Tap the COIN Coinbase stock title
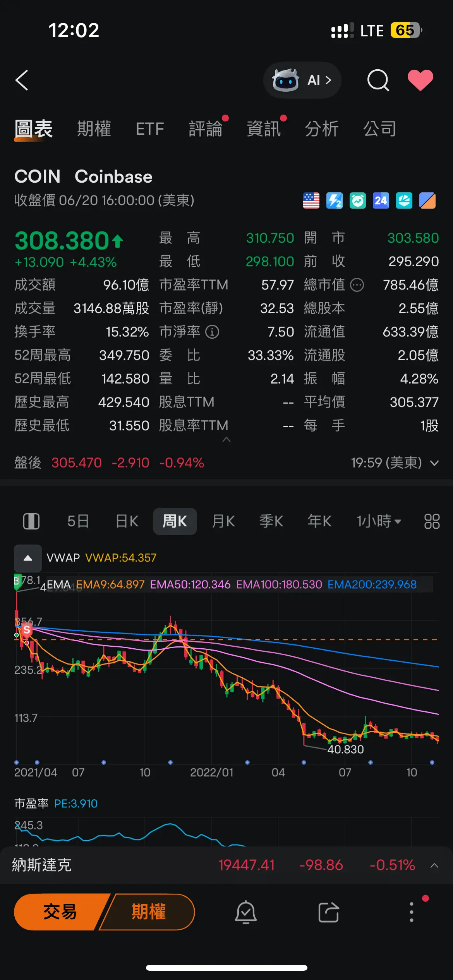The width and height of the screenshot is (453, 980). [x=83, y=177]
